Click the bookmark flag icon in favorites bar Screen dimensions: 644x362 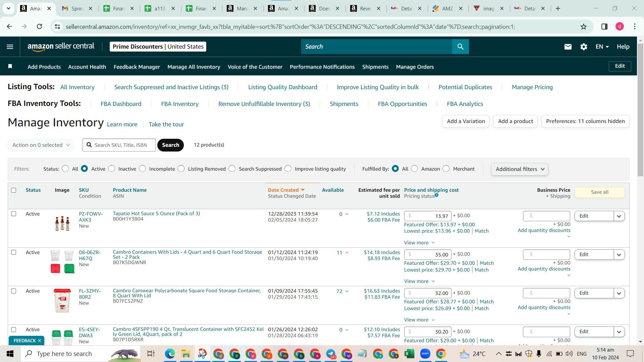point(10,66)
